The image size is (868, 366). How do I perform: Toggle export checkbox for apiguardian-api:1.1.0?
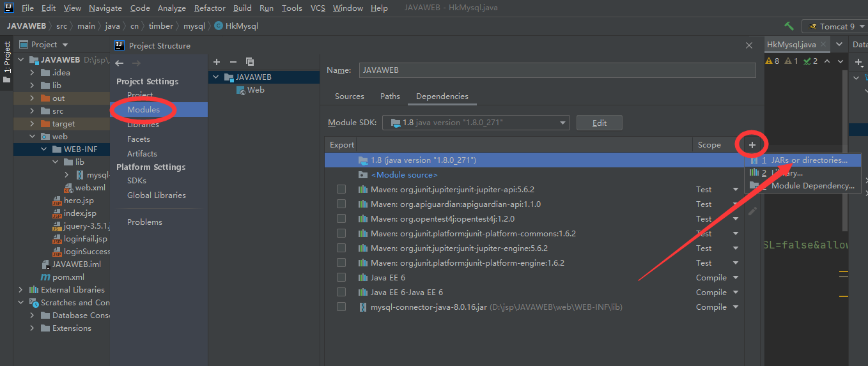[341, 204]
